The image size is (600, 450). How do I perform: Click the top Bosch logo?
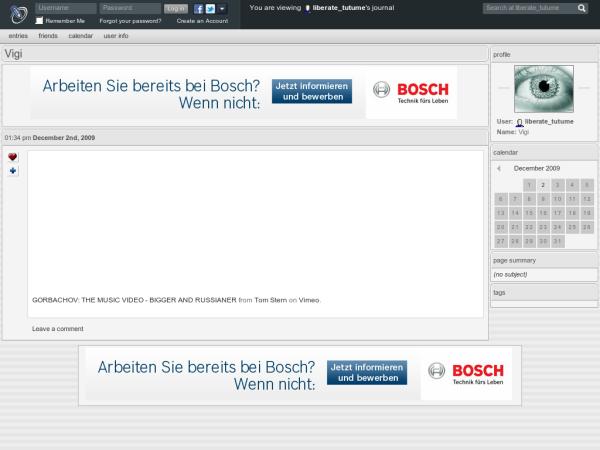point(411,92)
